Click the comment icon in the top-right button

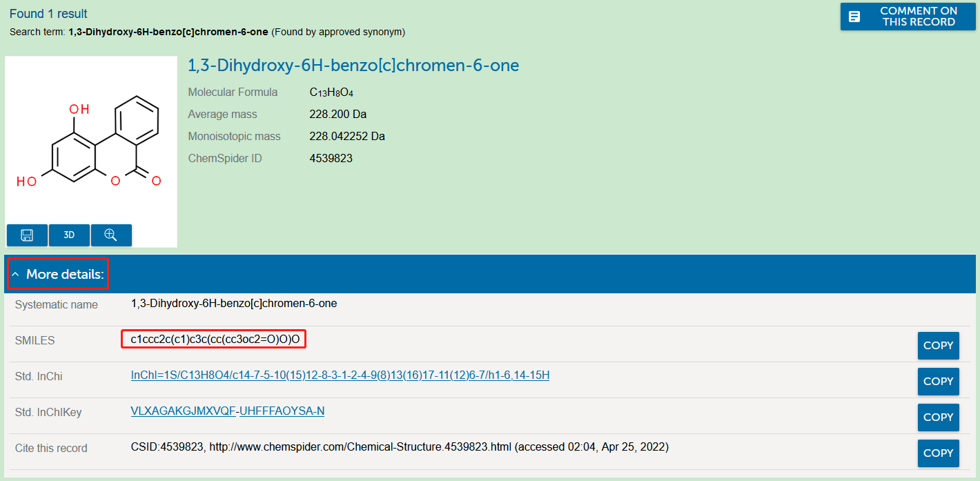tap(854, 17)
